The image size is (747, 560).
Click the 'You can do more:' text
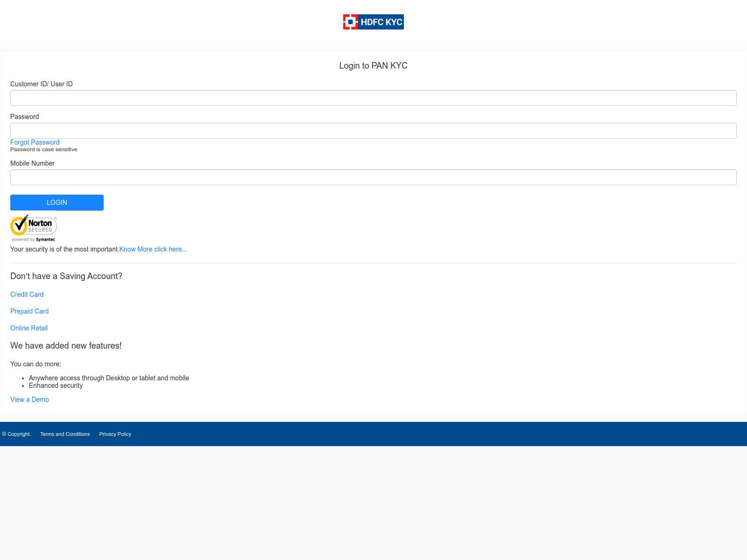coord(36,364)
